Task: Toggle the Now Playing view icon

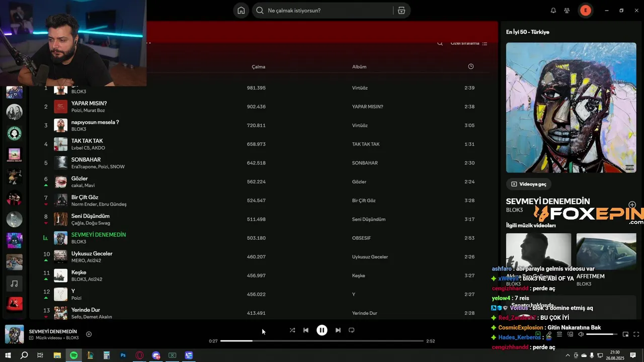Action: pos(538,334)
